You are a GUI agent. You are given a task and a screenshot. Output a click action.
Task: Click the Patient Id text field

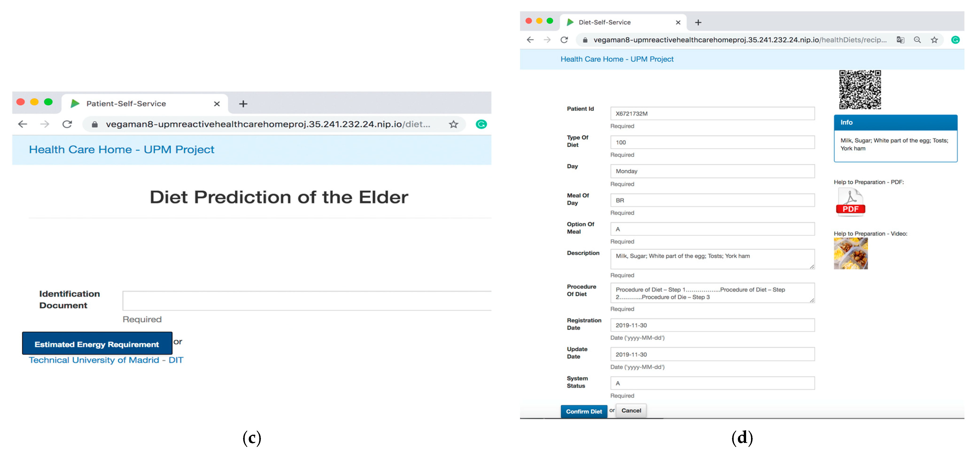point(712,114)
